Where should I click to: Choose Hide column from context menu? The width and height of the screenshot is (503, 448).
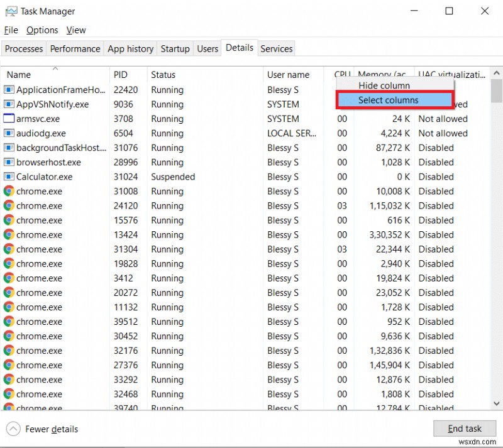coord(384,85)
